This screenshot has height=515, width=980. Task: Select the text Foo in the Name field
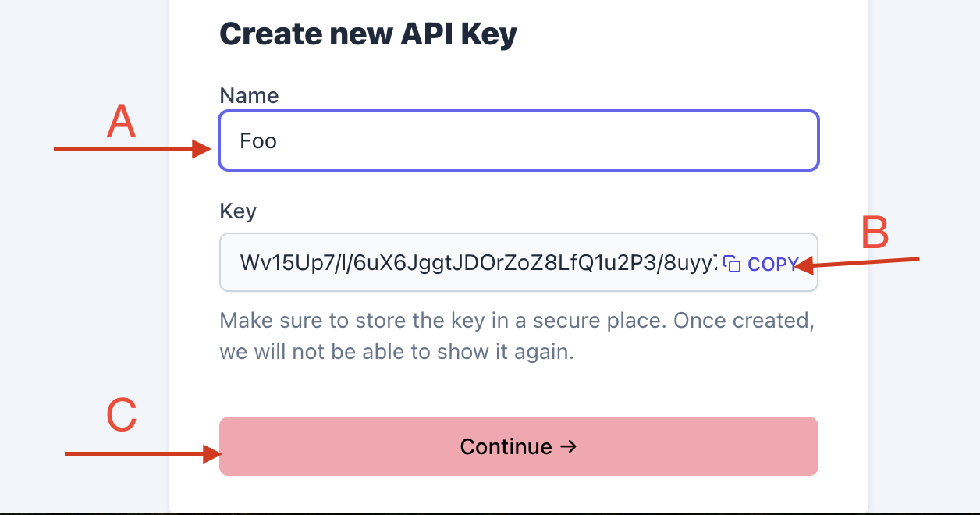(257, 140)
